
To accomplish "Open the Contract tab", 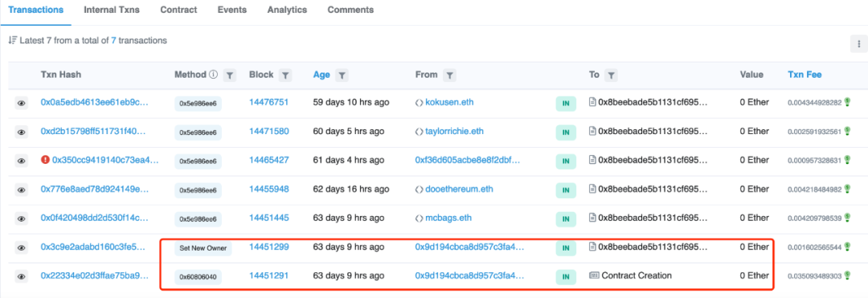I will coord(178,10).
